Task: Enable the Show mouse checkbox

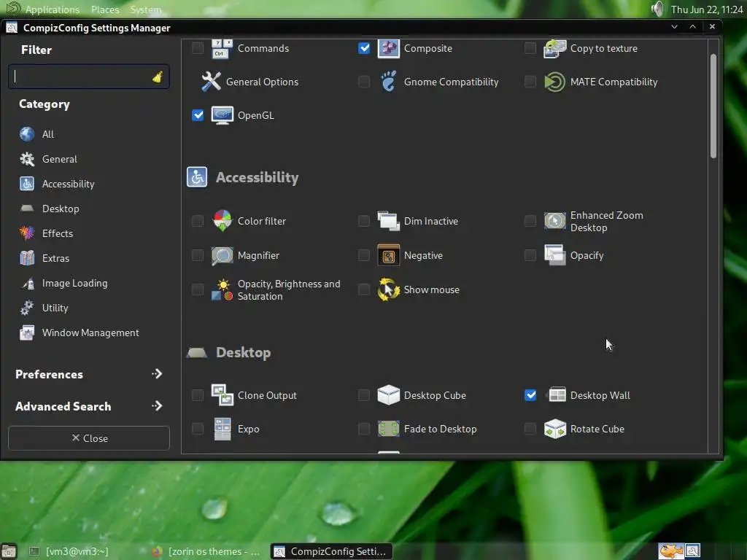Action: coord(364,289)
